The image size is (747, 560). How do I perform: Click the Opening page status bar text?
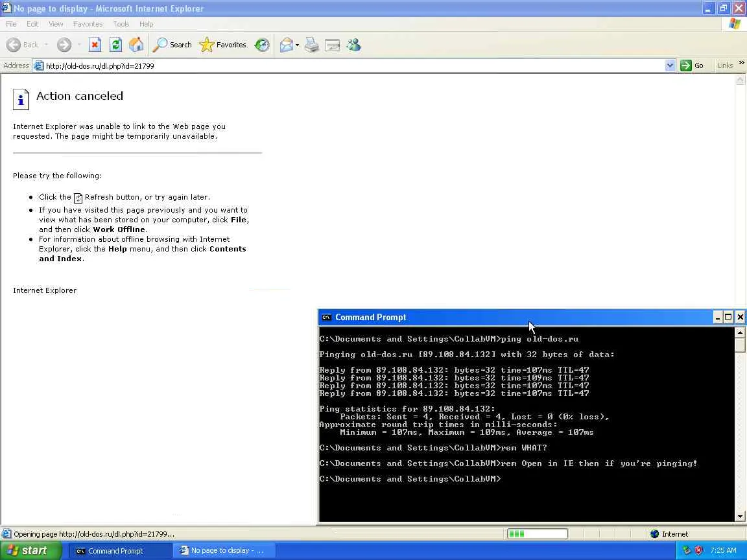click(x=94, y=534)
